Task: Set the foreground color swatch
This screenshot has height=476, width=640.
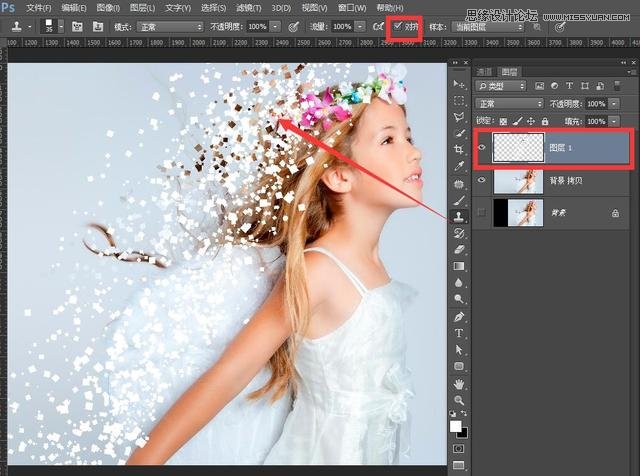Action: 455,427
